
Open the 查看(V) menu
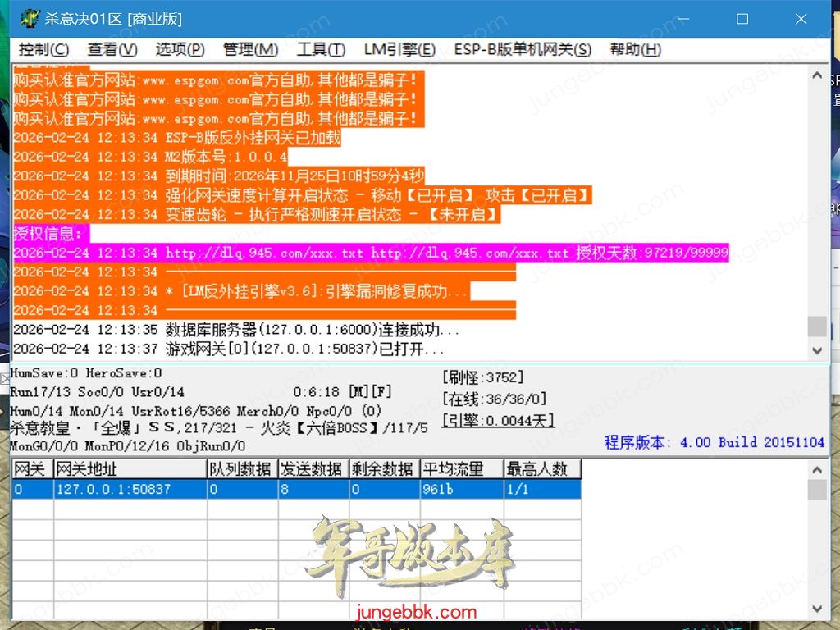coord(112,49)
